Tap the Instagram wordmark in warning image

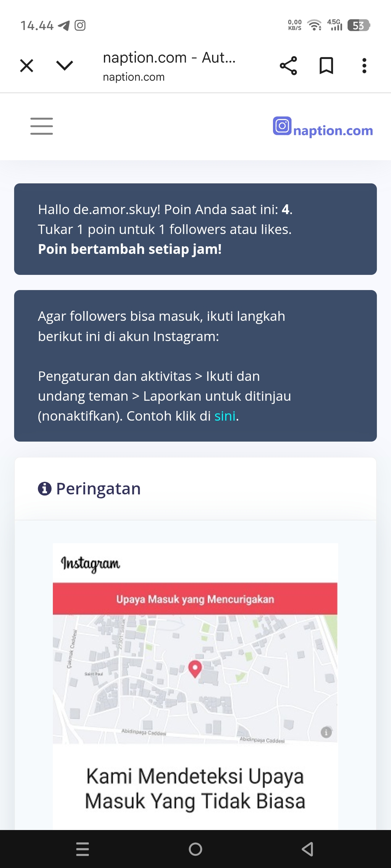(x=90, y=563)
